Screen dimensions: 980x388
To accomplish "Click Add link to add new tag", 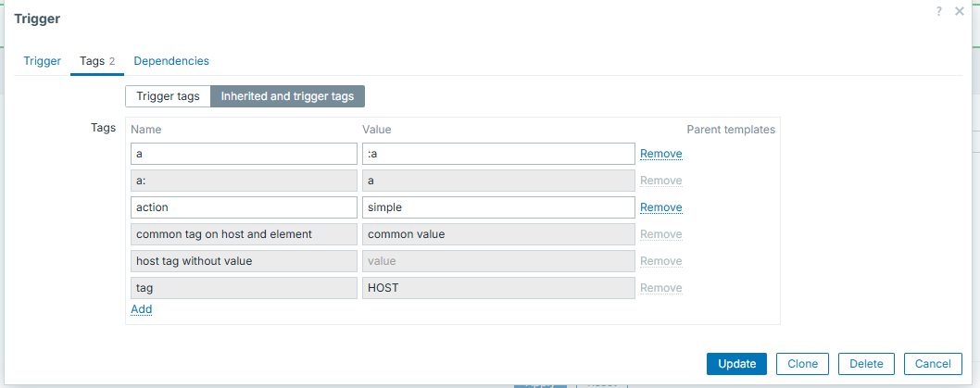I will [141, 309].
